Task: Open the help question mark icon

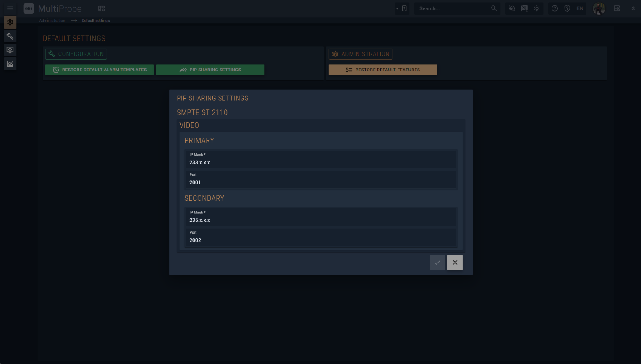Action: click(x=555, y=8)
